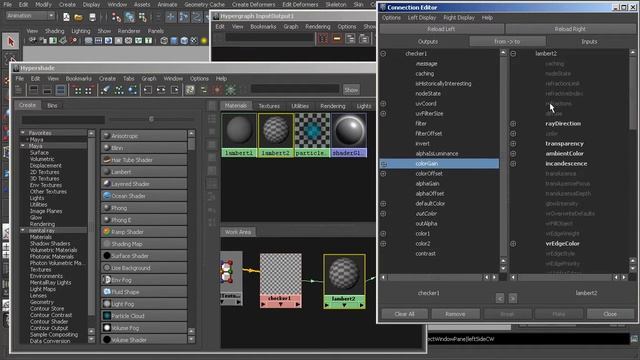The height and width of the screenshot is (360, 640).
Task: Create an Env Fog node
Action: click(144, 280)
